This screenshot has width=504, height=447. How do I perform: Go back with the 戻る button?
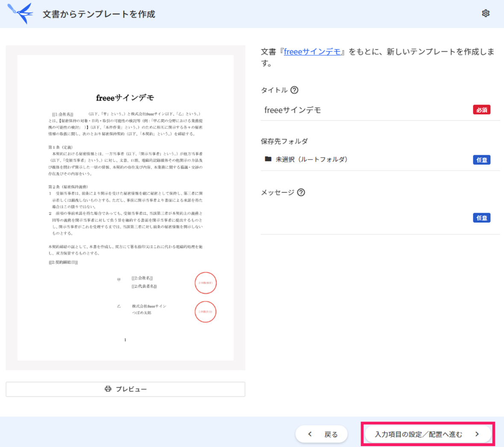(322, 434)
